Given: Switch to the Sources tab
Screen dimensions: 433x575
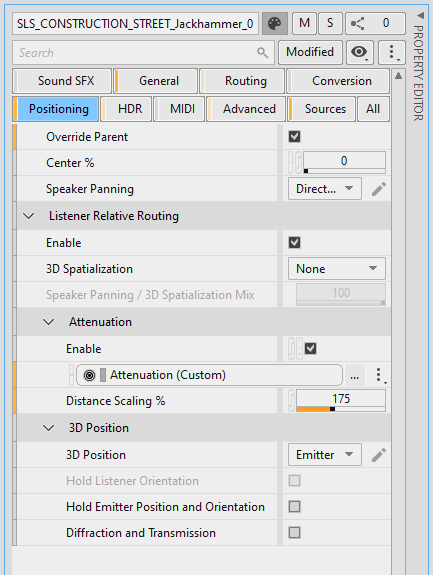Looking at the screenshot, I should (x=322, y=109).
